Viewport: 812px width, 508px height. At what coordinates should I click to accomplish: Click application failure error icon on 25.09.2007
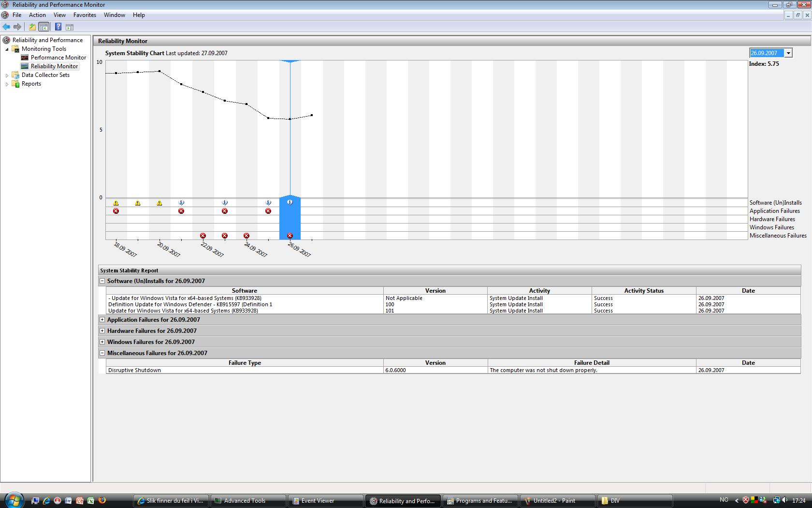tap(268, 211)
